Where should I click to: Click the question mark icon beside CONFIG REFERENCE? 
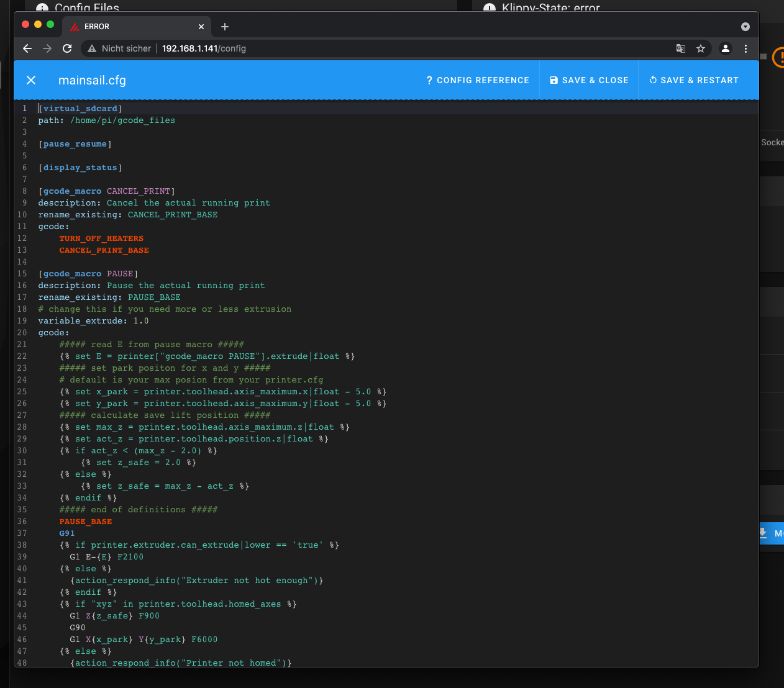pyautogui.click(x=429, y=79)
